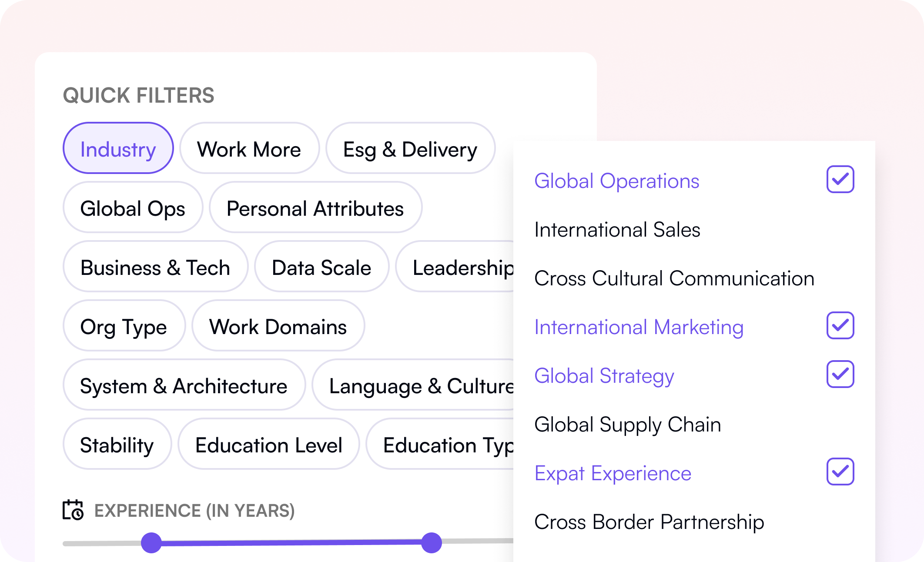
Task: Uncheck the Global Operations checkbox
Action: pos(840,179)
